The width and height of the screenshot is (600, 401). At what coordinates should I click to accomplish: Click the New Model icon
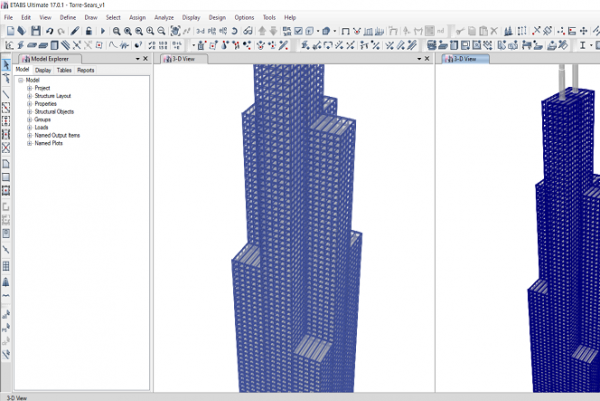pos(9,31)
